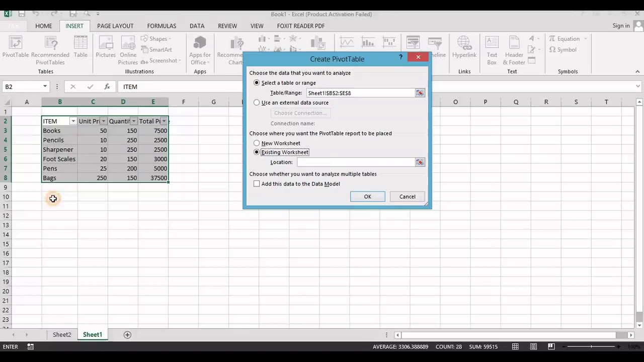Open the PAGE LAYOUT tab
The image size is (644, 362).
tap(115, 26)
